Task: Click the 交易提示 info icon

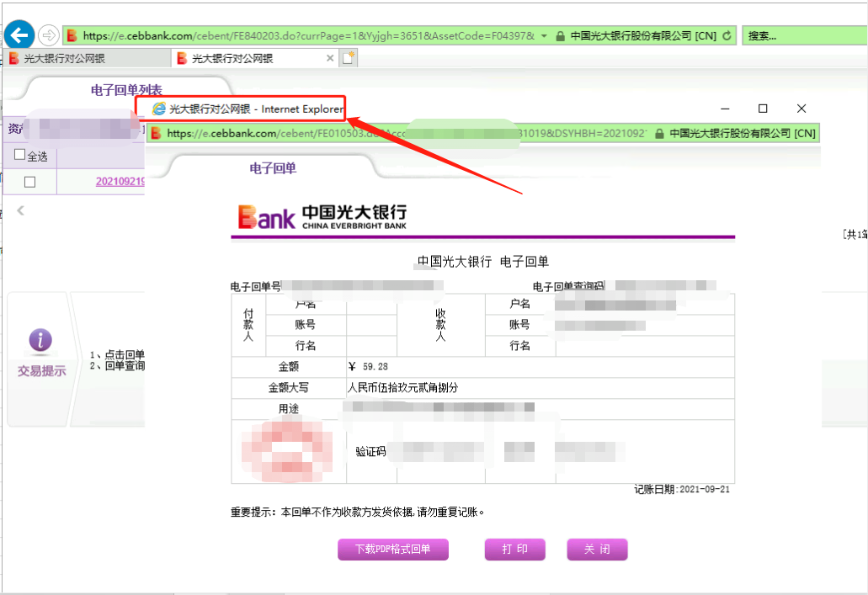Action: 40,340
